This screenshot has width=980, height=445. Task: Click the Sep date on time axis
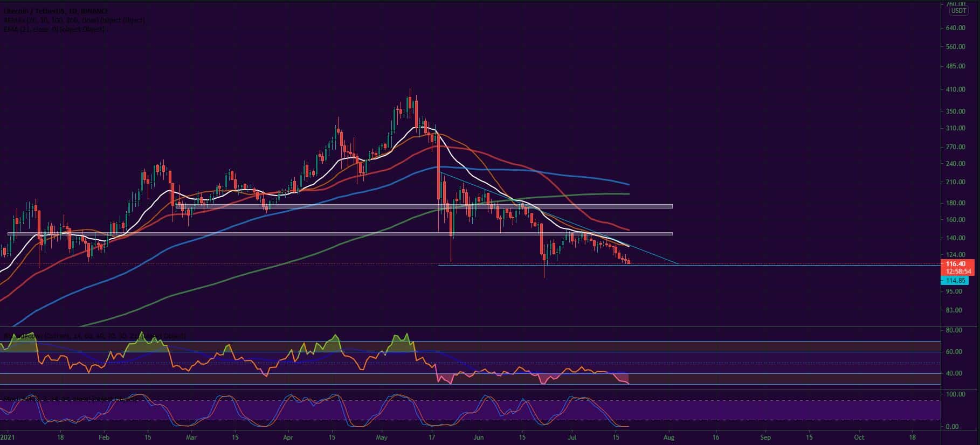pos(765,438)
